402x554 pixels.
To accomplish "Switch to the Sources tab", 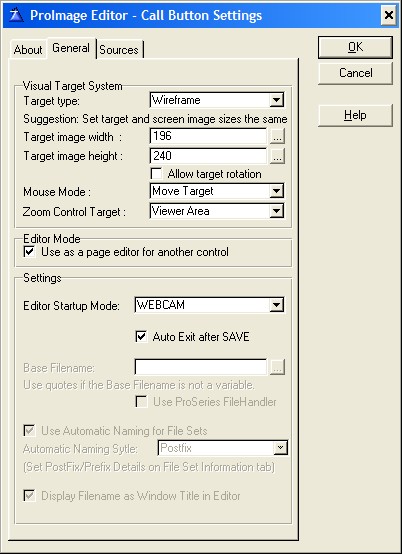I will click(119, 50).
